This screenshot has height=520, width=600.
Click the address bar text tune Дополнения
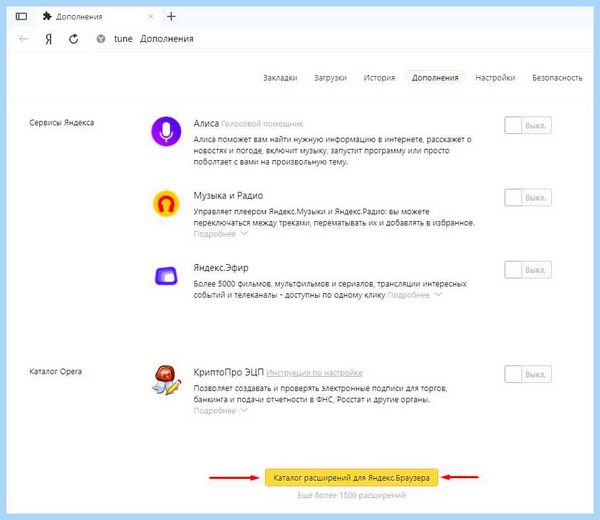tap(154, 39)
